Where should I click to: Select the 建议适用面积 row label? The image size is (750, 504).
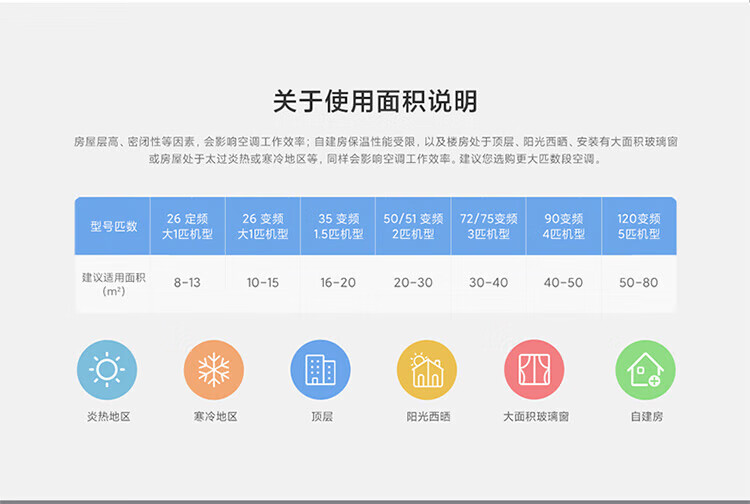click(x=113, y=283)
